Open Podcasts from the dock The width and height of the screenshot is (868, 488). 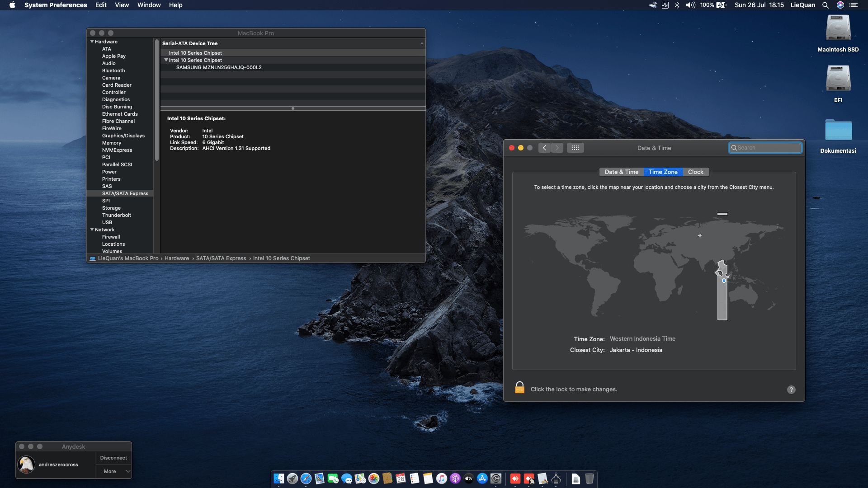455,479
